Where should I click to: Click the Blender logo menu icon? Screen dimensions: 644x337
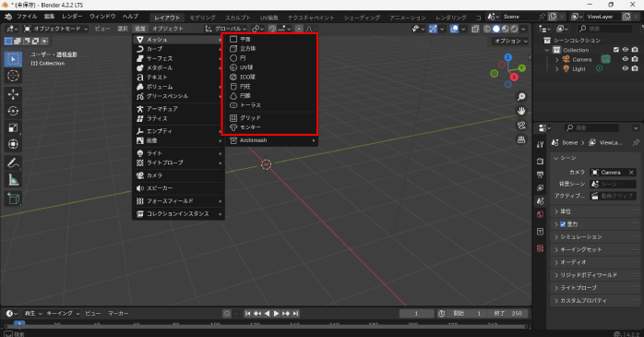[x=7, y=17]
